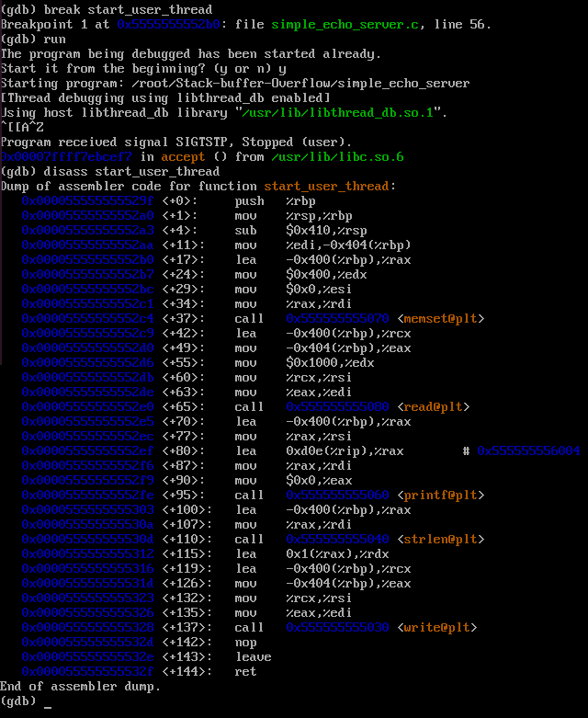The width and height of the screenshot is (588, 718).
Task: Click address 0x00005555555552b0 at <+17>
Action: click(x=88, y=259)
